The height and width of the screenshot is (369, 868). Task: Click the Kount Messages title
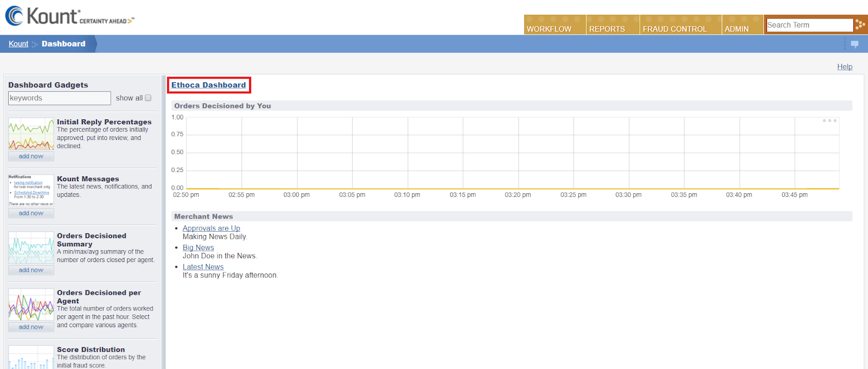click(x=88, y=179)
